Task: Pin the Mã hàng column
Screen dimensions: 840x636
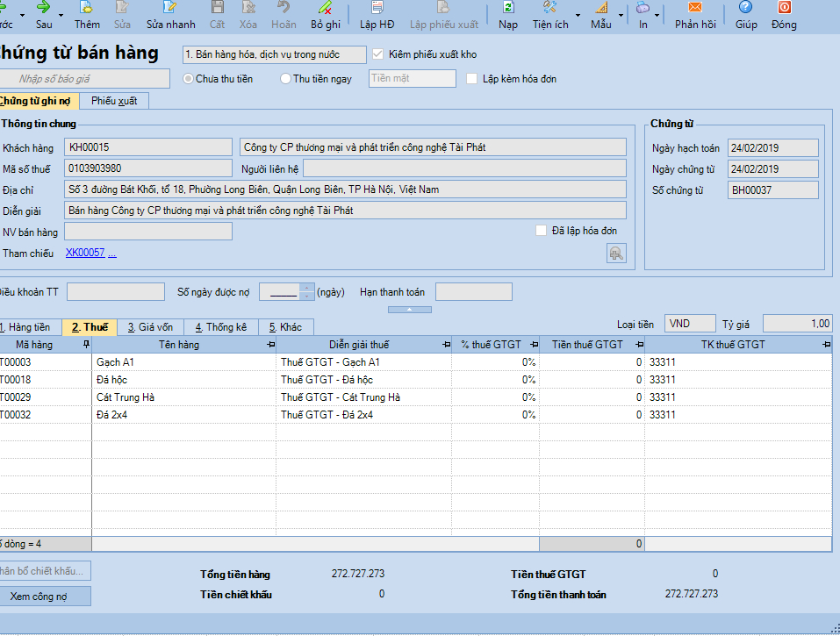Action: tap(86, 345)
